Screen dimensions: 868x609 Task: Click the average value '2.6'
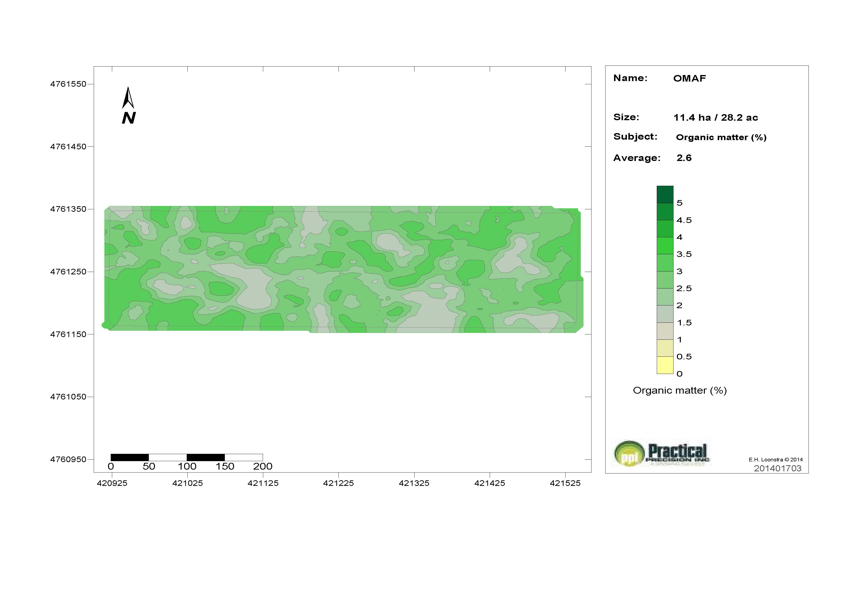684,158
